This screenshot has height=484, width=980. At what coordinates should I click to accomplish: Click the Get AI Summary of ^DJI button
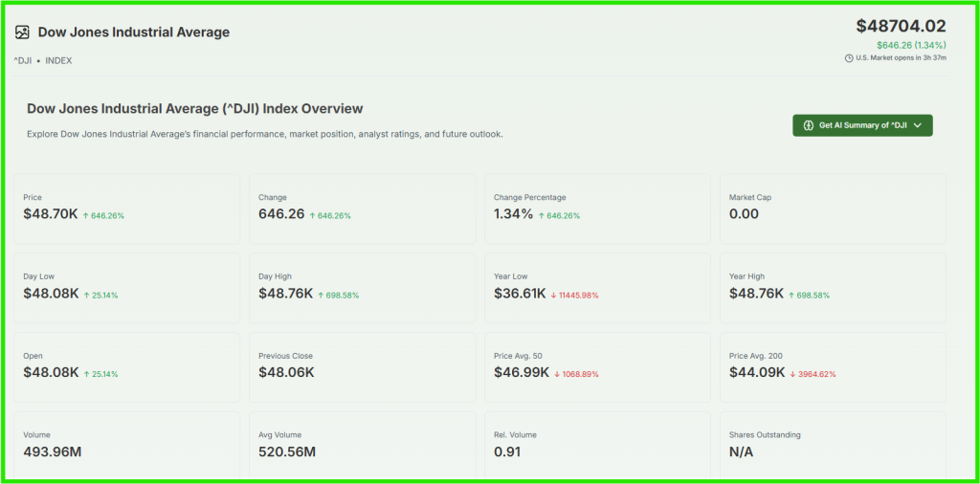point(861,125)
